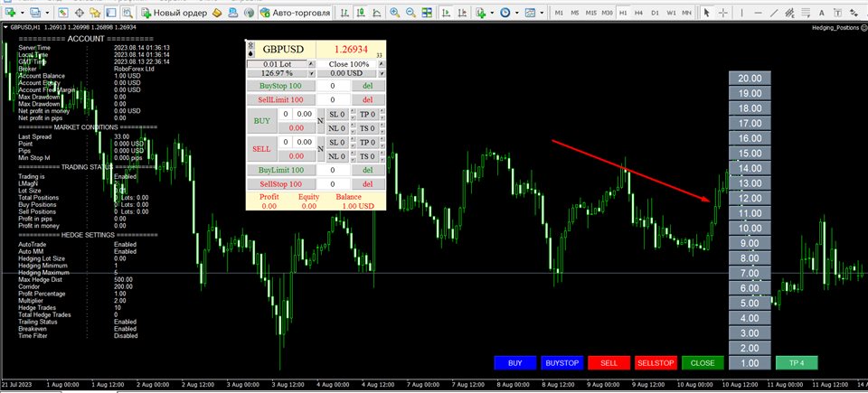Increase lot size with up arrow

(x=310, y=64)
